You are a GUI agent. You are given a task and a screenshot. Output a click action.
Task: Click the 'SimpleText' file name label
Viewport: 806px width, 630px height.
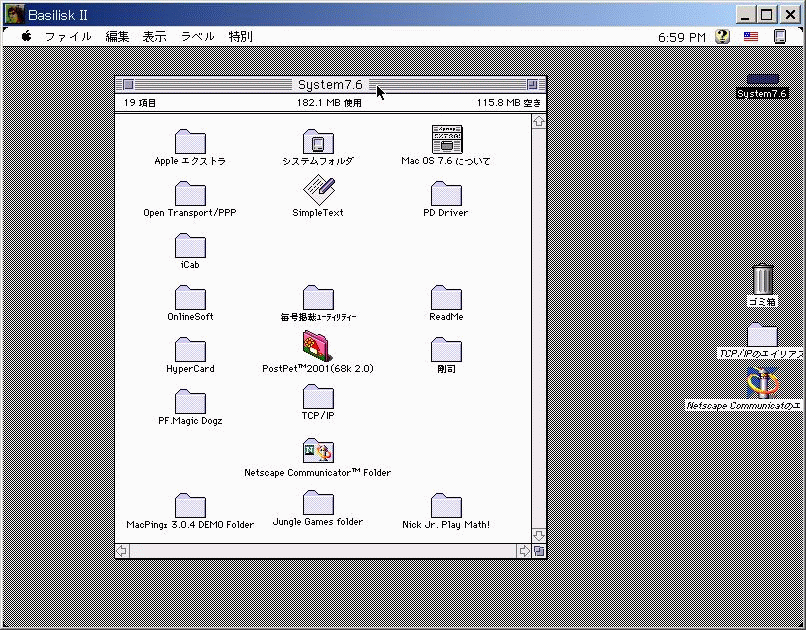click(318, 213)
